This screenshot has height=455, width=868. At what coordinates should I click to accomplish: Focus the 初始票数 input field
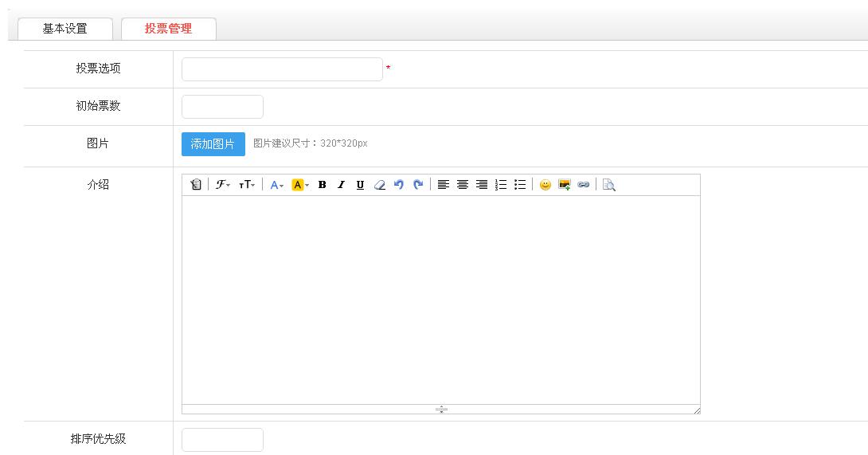222,107
